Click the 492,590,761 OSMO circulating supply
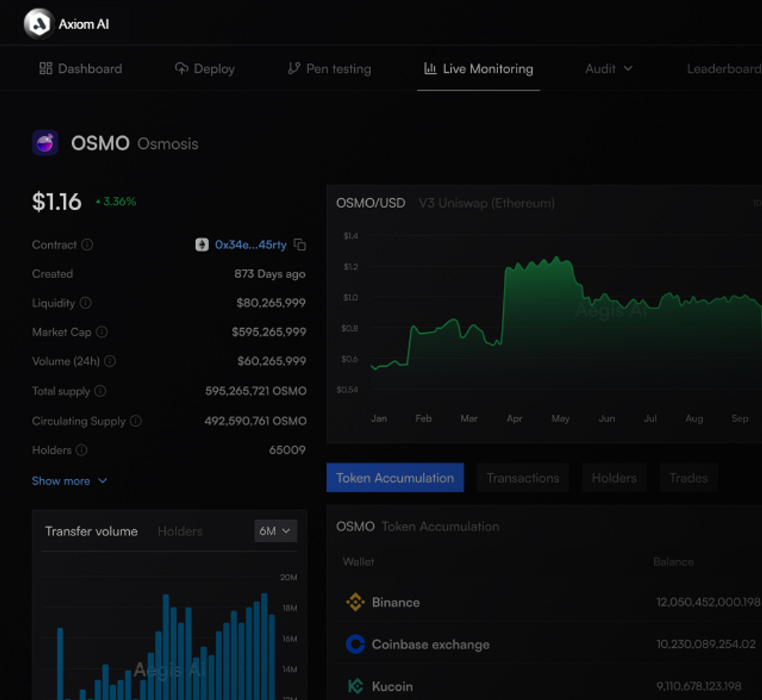The image size is (762, 700). point(255,421)
